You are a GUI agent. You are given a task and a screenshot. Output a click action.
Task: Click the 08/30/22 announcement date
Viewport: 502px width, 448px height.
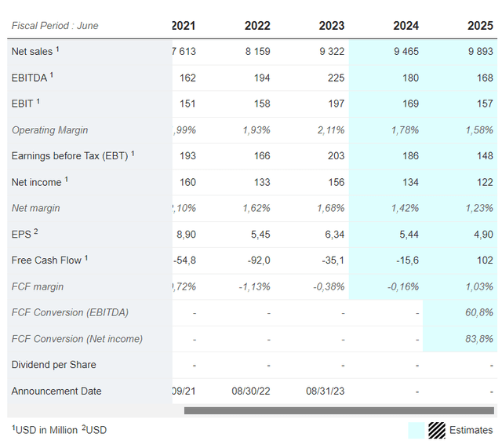pyautogui.click(x=251, y=391)
